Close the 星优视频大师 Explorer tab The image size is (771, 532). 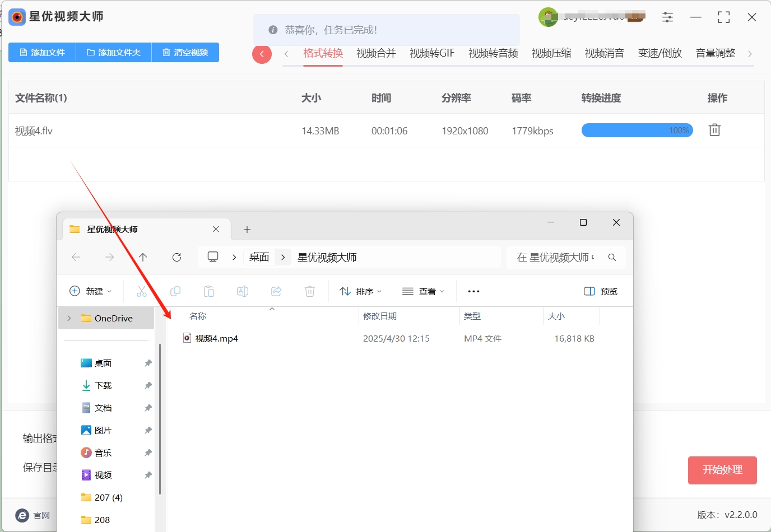[216, 229]
